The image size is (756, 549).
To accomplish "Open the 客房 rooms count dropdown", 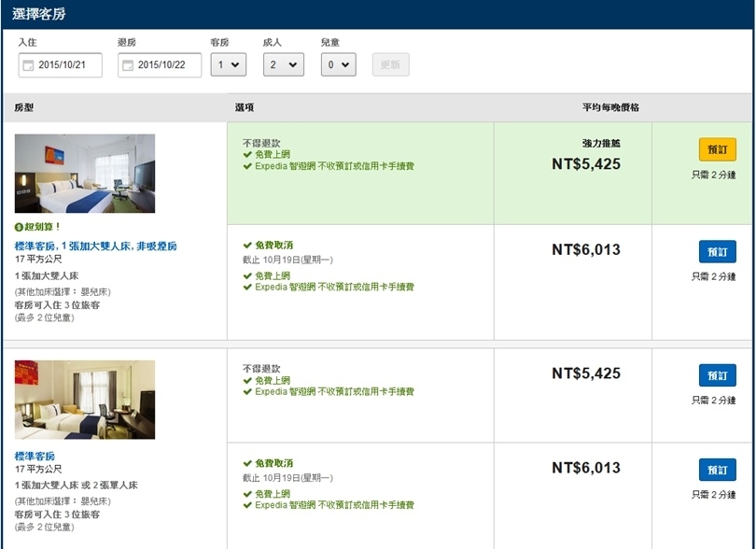I will click(228, 64).
